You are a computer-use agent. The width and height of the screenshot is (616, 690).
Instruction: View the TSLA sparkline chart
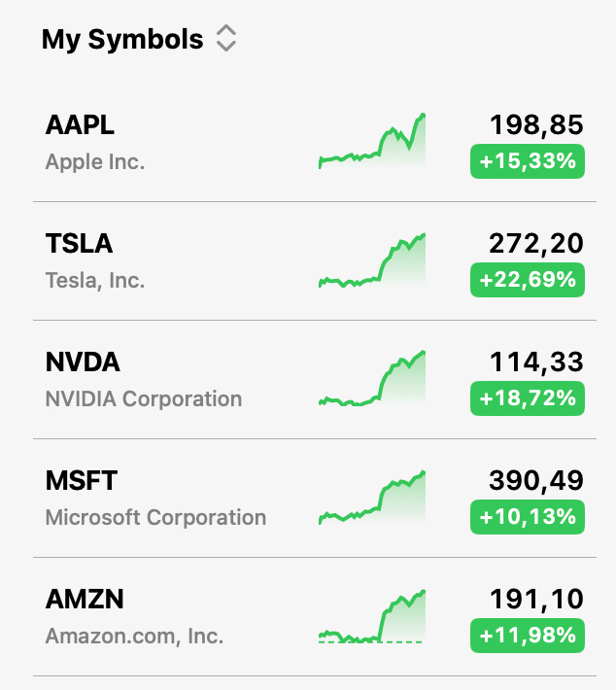[372, 260]
